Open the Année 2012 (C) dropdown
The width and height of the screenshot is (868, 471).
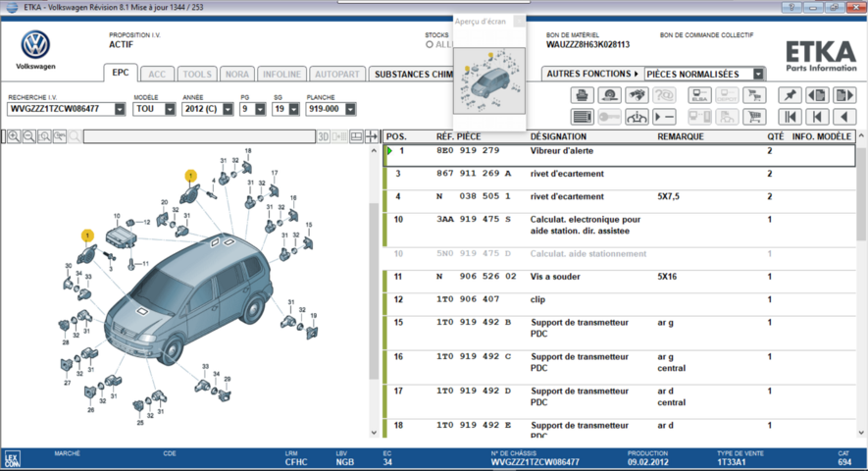coord(228,109)
